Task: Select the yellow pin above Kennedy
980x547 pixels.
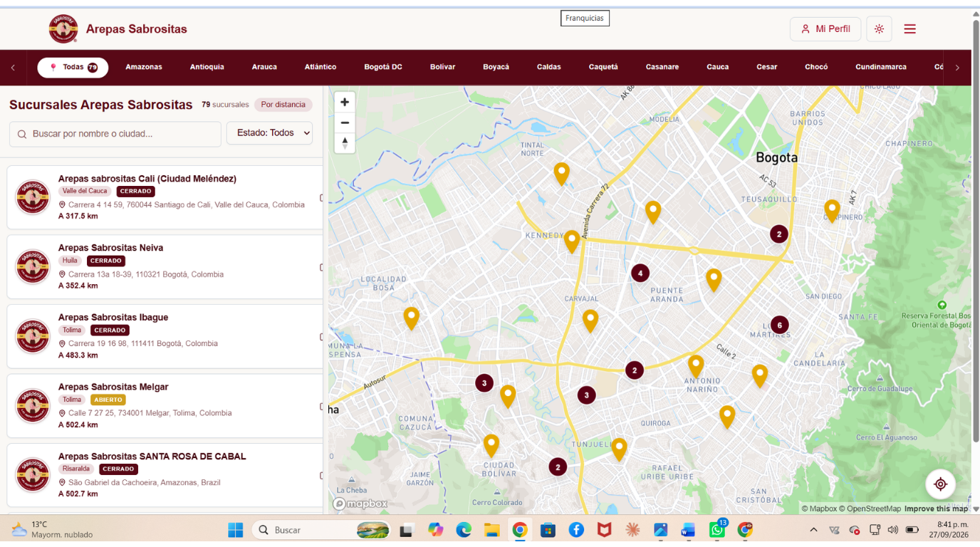Action: click(x=572, y=241)
